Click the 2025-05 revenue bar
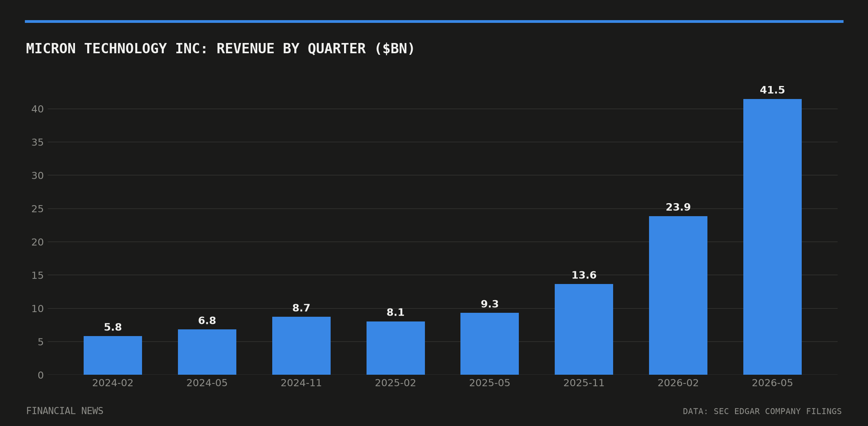The height and width of the screenshot is (426, 868). [x=490, y=344]
